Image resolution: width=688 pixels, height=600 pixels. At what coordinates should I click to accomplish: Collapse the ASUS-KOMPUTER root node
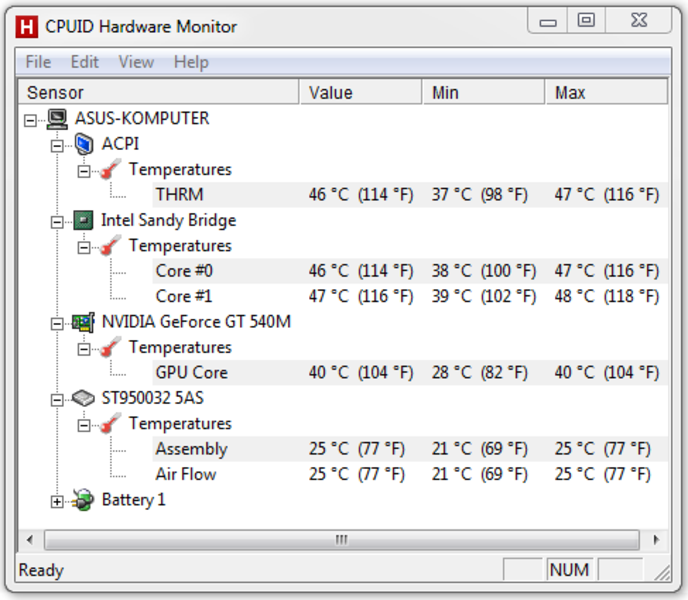pyautogui.click(x=30, y=120)
